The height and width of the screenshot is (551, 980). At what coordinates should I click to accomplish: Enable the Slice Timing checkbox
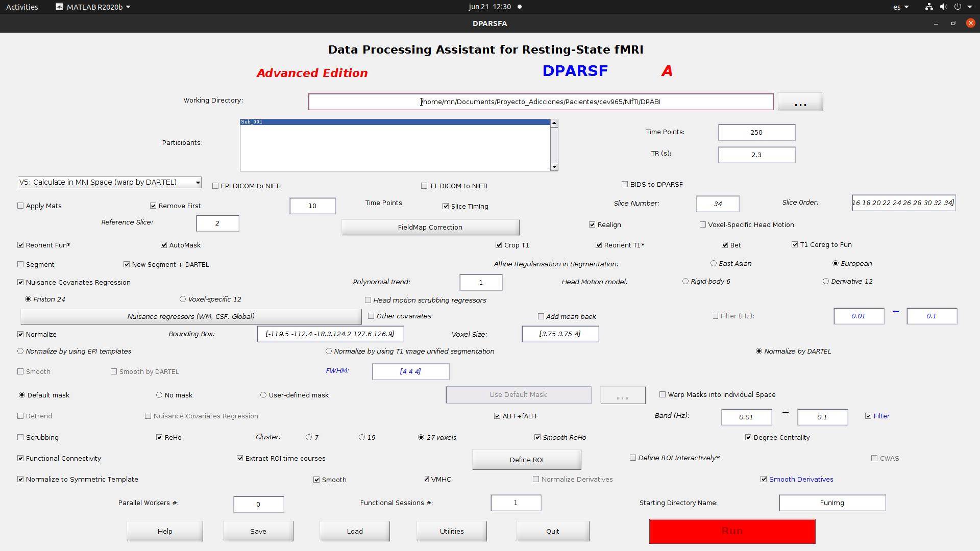point(446,206)
